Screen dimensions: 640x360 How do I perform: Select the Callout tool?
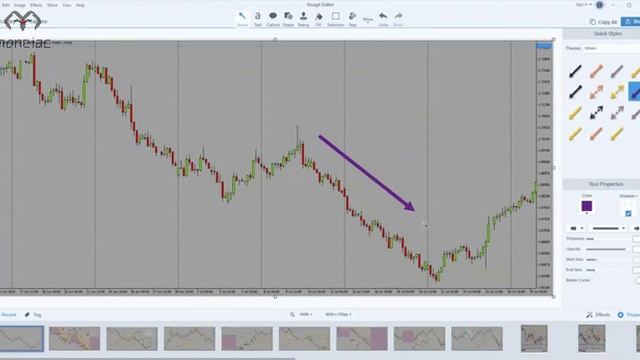(273, 19)
